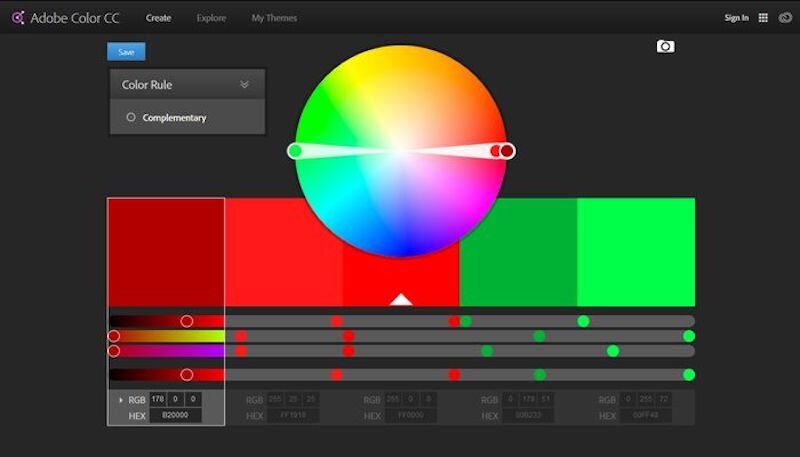800x457 pixels.
Task: Open the Create tab
Action: tap(158, 18)
